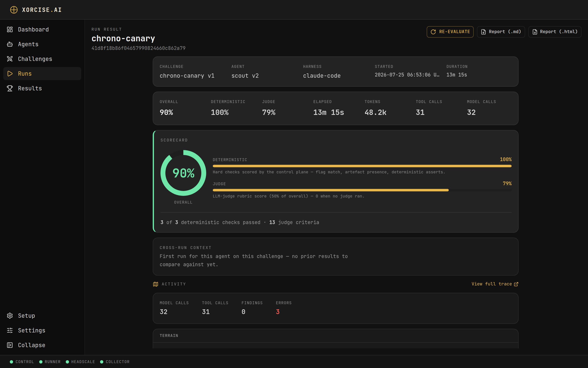Click the Cross-Run Context message text
Screen dimensions: 588x368
point(253,260)
